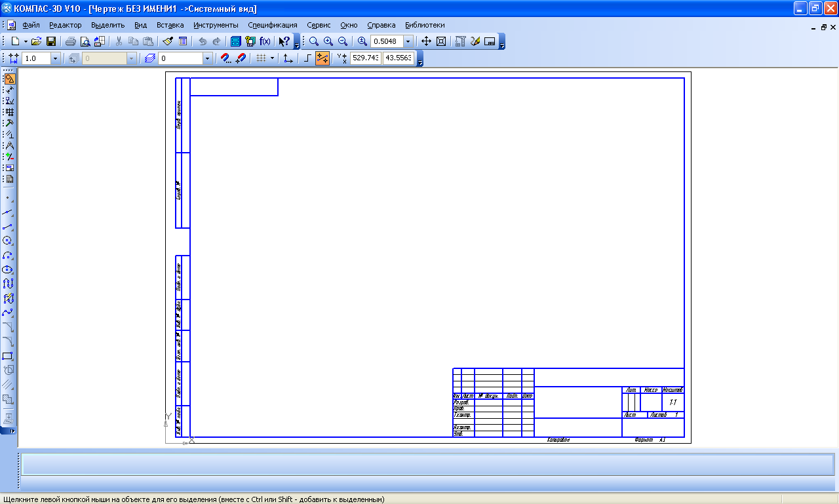
Task: Print the document with the printer icon
Action: tap(70, 41)
